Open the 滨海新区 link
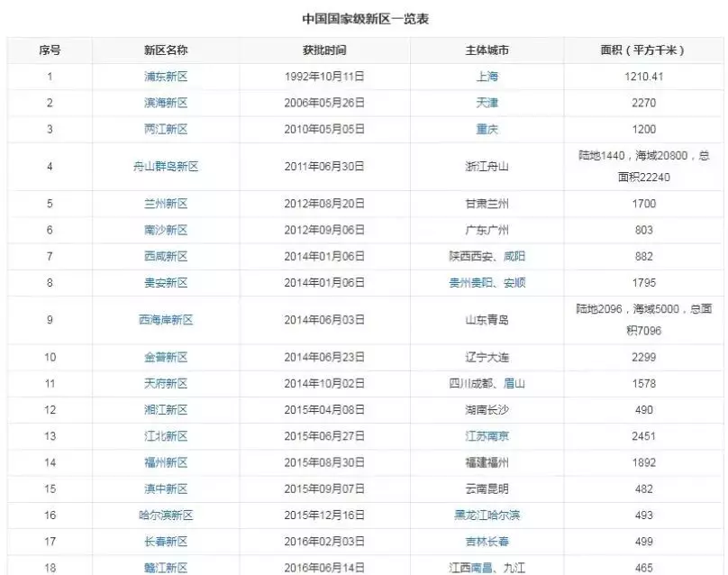 166,103
